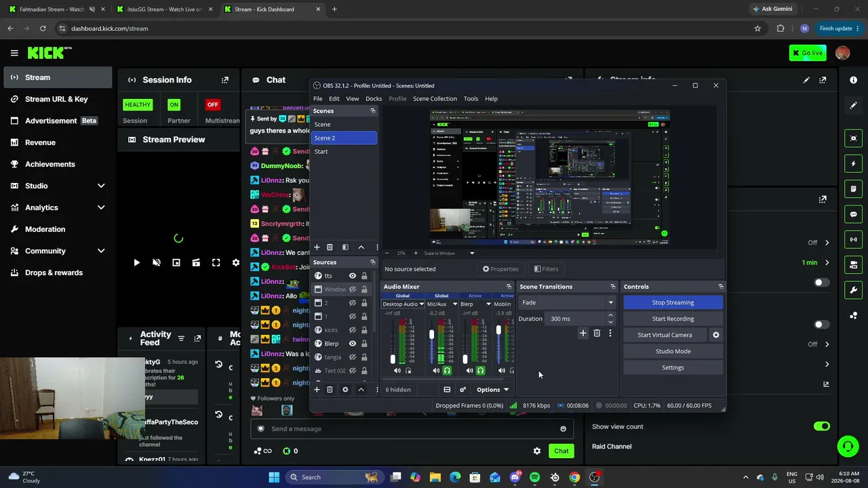Open source properties gear in Sources toolbar
This screenshot has height=488, width=868.
tap(345, 390)
